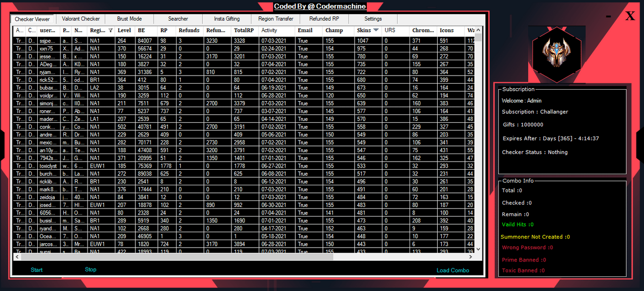Click the Checked counter in Combo Info
Image resolution: width=644 pixels, height=291 pixels.
pyautogui.click(x=517, y=203)
